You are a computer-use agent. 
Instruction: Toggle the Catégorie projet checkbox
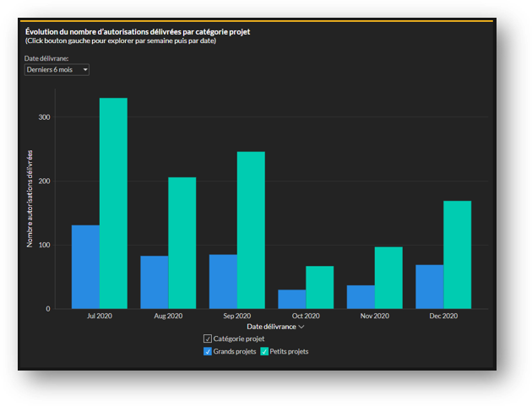(207, 338)
